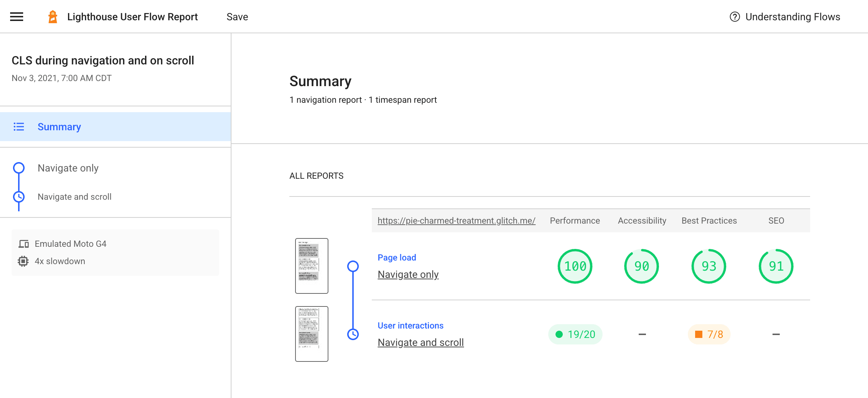Click the Navigate and scroll tree item
The image size is (868, 398).
click(74, 196)
